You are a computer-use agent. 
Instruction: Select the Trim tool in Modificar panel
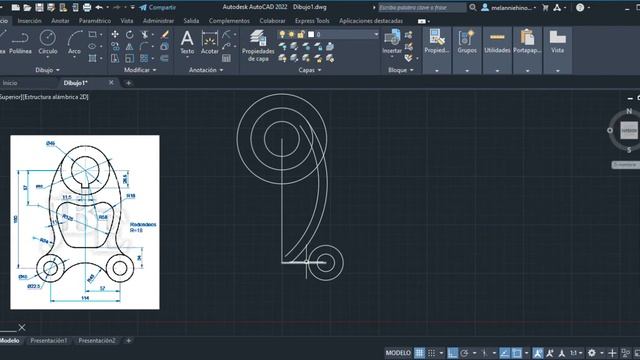144,34
